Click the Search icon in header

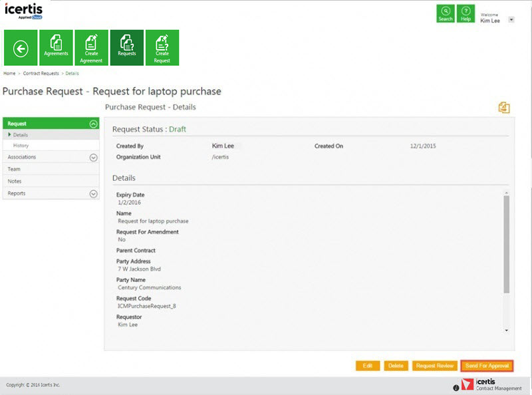click(x=446, y=14)
